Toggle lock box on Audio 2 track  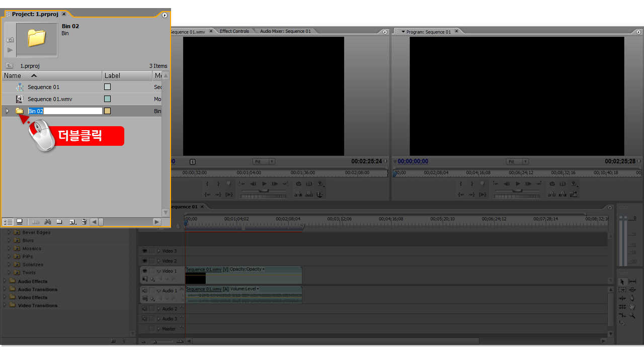[152, 309]
